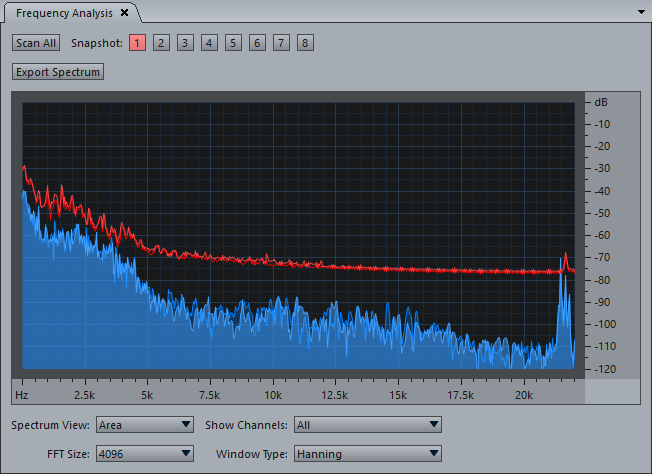Select snapshot 1
Screen dimensions: 652x474
coord(137,43)
